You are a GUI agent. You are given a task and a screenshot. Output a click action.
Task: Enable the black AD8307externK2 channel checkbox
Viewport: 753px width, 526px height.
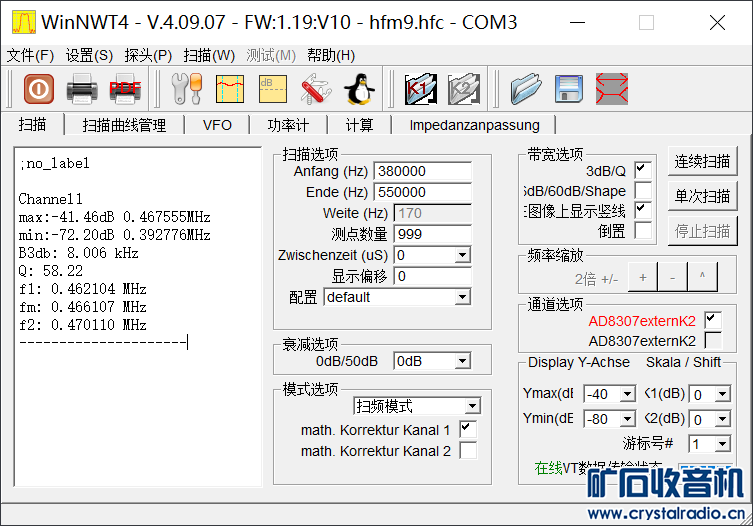(713, 341)
